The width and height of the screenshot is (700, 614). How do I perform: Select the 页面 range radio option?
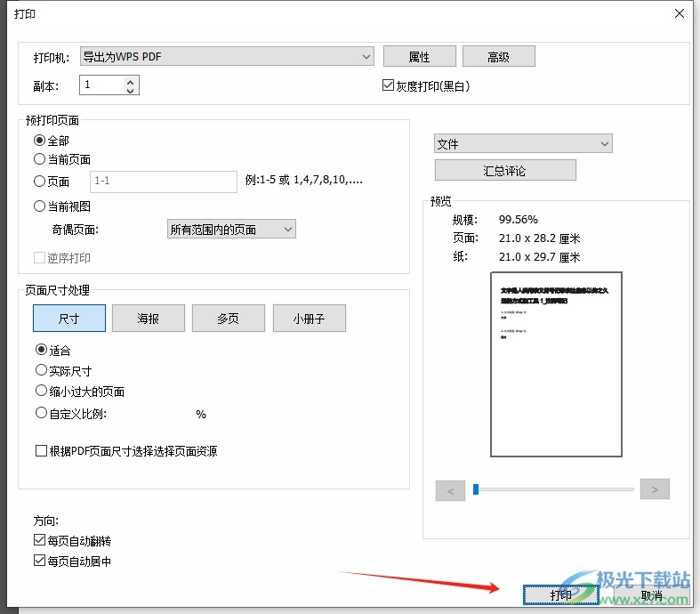coord(40,181)
